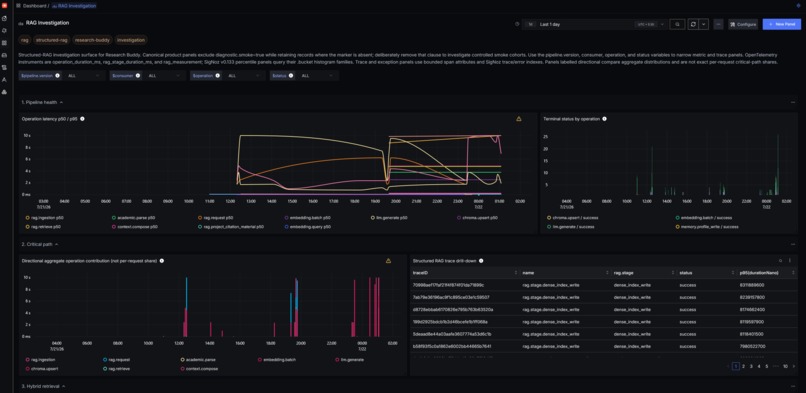Go to page 10 of trace table
The image size is (806, 393).
pyautogui.click(x=785, y=366)
